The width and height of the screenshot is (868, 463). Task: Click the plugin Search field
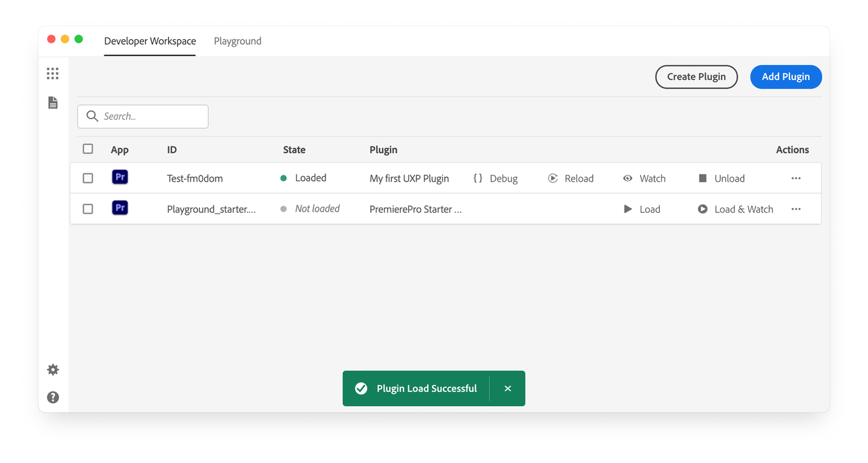(151, 117)
